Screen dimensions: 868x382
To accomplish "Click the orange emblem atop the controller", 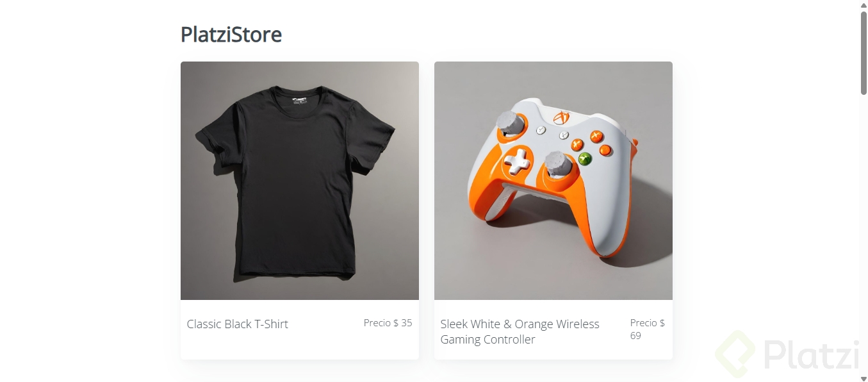I will coord(562,118).
